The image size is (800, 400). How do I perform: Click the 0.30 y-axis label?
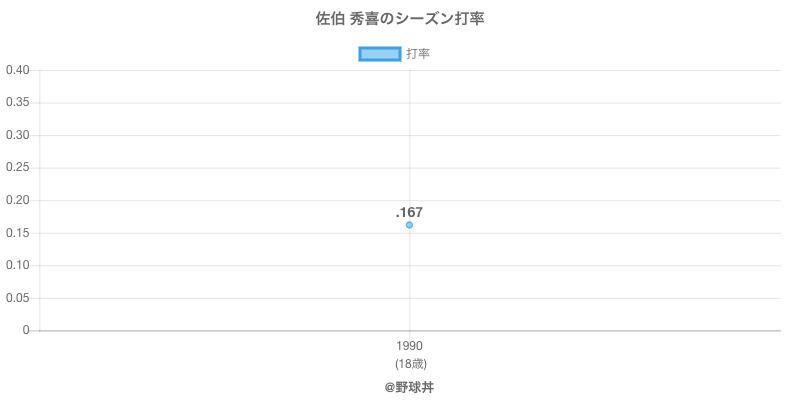coord(17,135)
